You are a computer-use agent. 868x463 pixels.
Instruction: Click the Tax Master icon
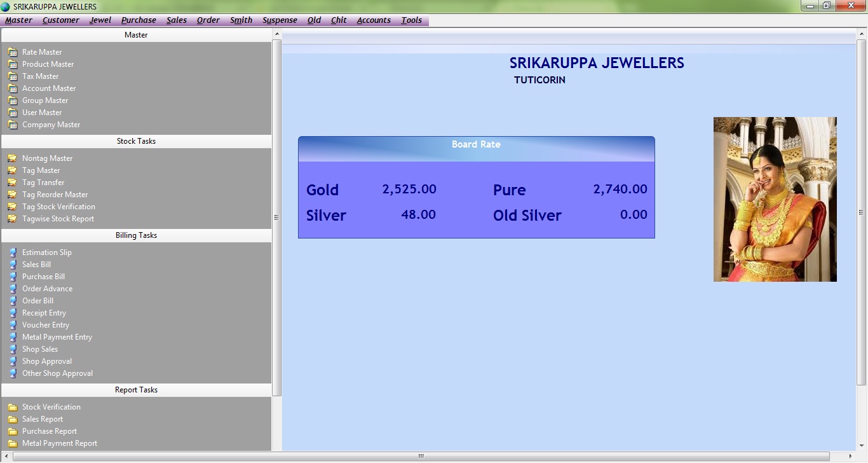click(x=13, y=76)
